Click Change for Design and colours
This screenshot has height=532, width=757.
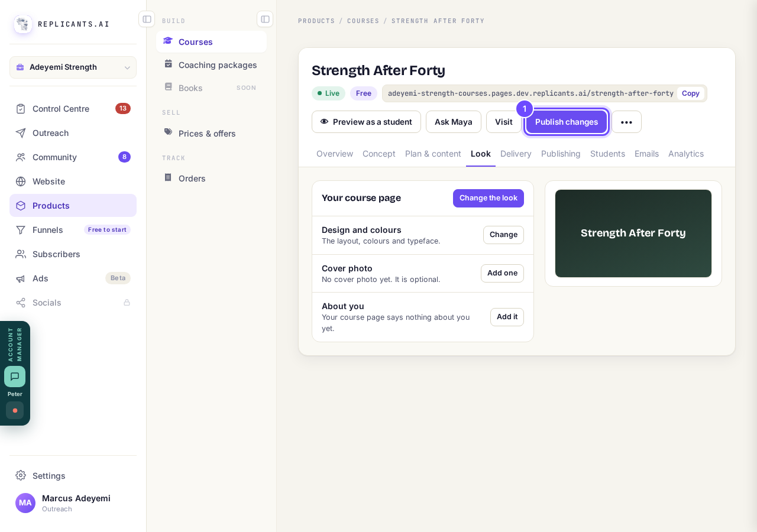coord(503,235)
